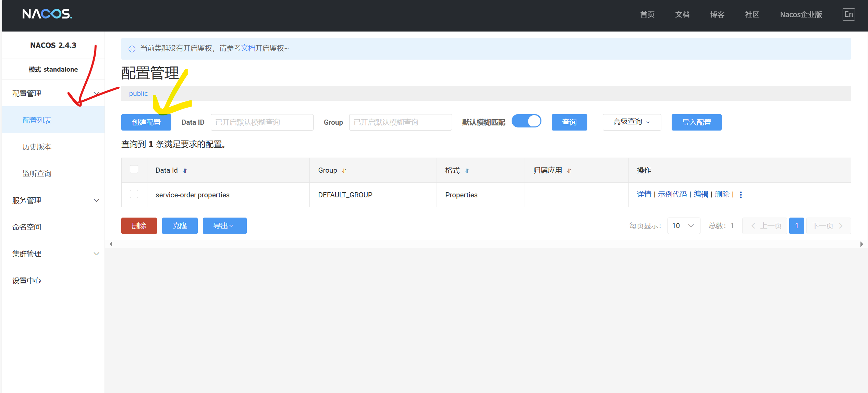Click the info icon in the auth notice

(x=132, y=49)
